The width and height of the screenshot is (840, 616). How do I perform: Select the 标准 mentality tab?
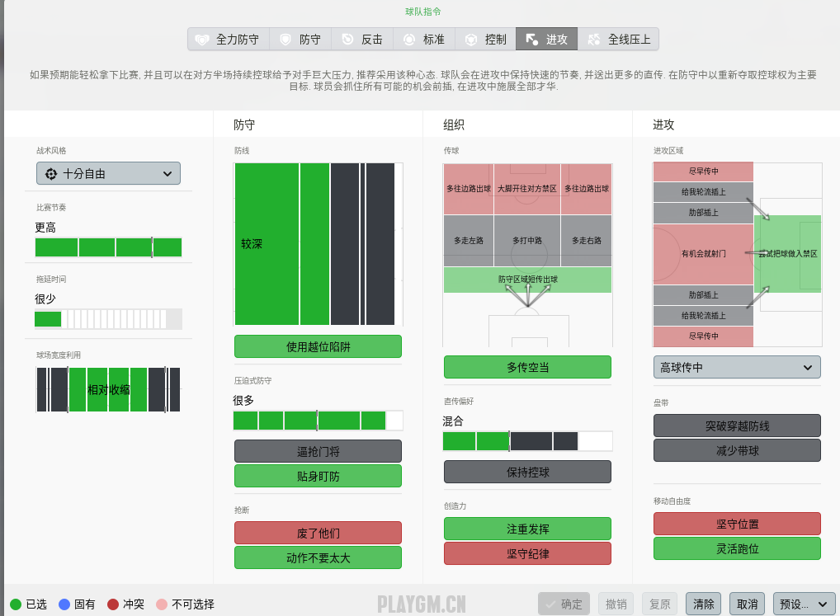424,39
